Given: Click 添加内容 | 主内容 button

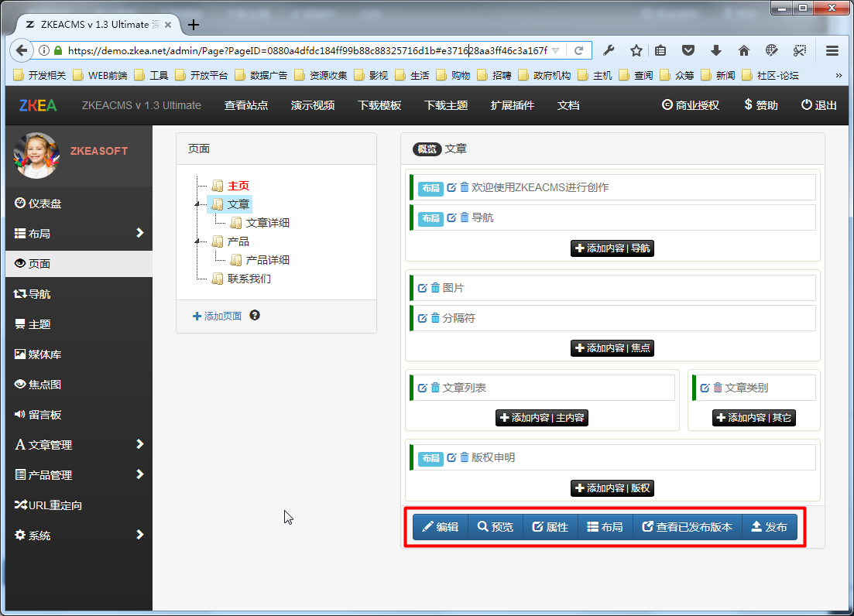Looking at the screenshot, I should pos(542,418).
